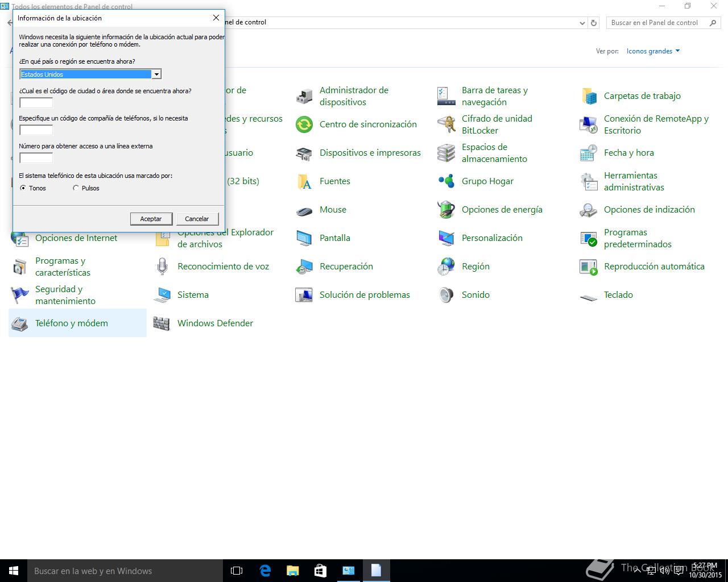Open the Barra de tareas y navegación icon
Image resolution: width=728 pixels, height=582 pixels.
(446, 96)
